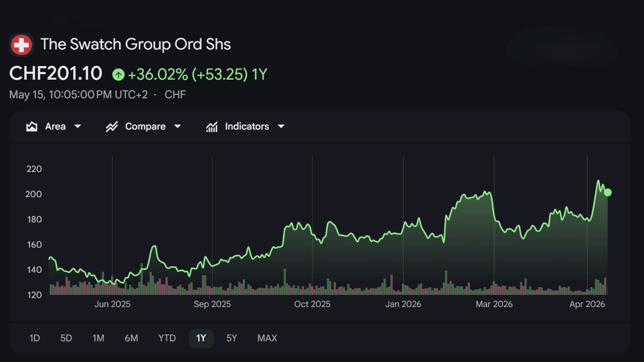Screen dimensions: 644x362
Task: Switch to the 5D time range
Action: coord(66,338)
